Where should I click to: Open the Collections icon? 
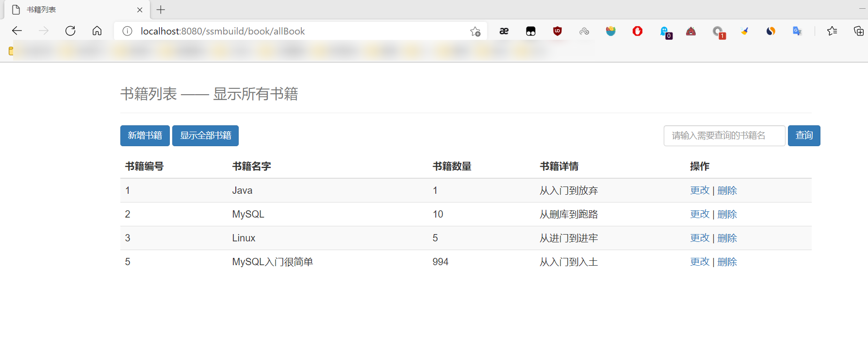(858, 31)
